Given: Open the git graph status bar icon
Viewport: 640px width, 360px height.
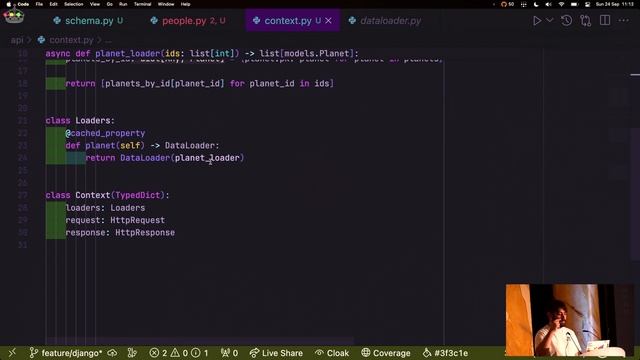Looking at the screenshot, I should 132,353.
